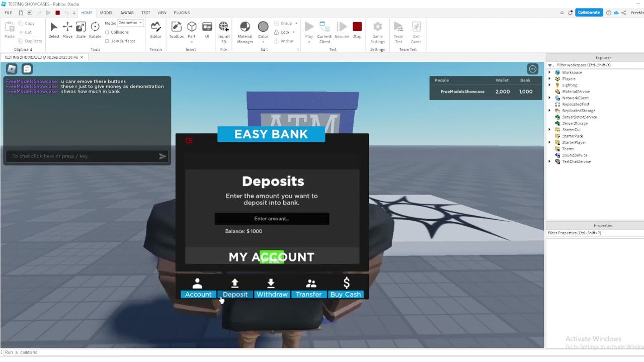The width and height of the screenshot is (644, 362).
Task: Activate the Scale tool
Action: click(x=81, y=30)
